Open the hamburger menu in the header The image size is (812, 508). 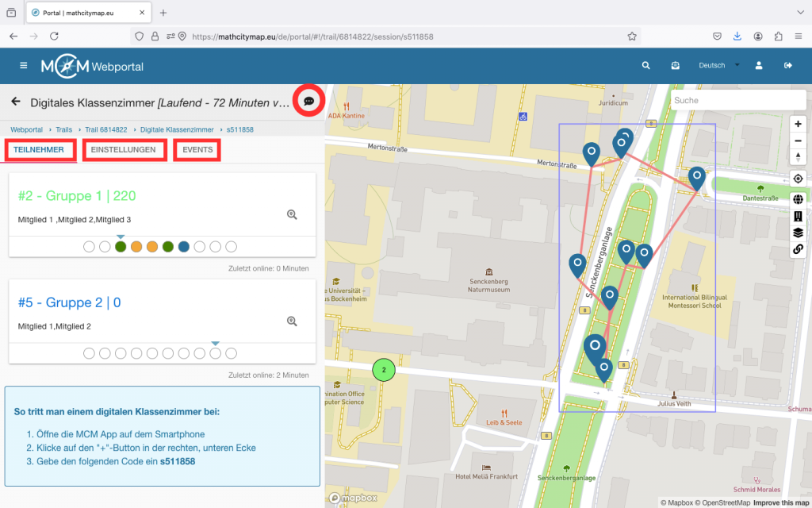(23, 66)
